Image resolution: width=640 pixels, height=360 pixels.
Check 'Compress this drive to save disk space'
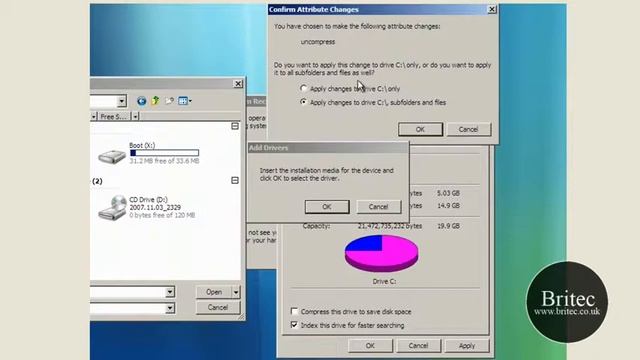coord(294,311)
